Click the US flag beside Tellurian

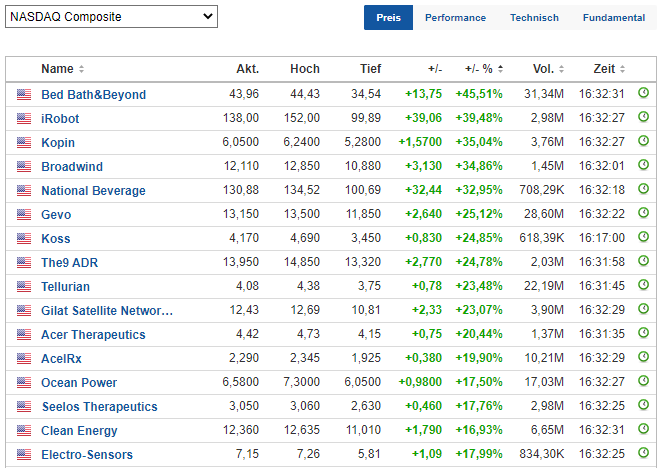coord(24,286)
